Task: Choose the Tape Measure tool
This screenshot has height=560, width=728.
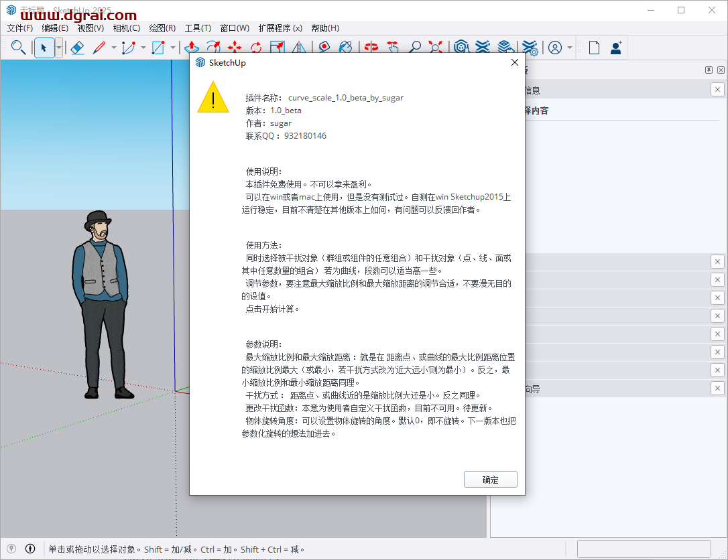Action: (x=324, y=47)
